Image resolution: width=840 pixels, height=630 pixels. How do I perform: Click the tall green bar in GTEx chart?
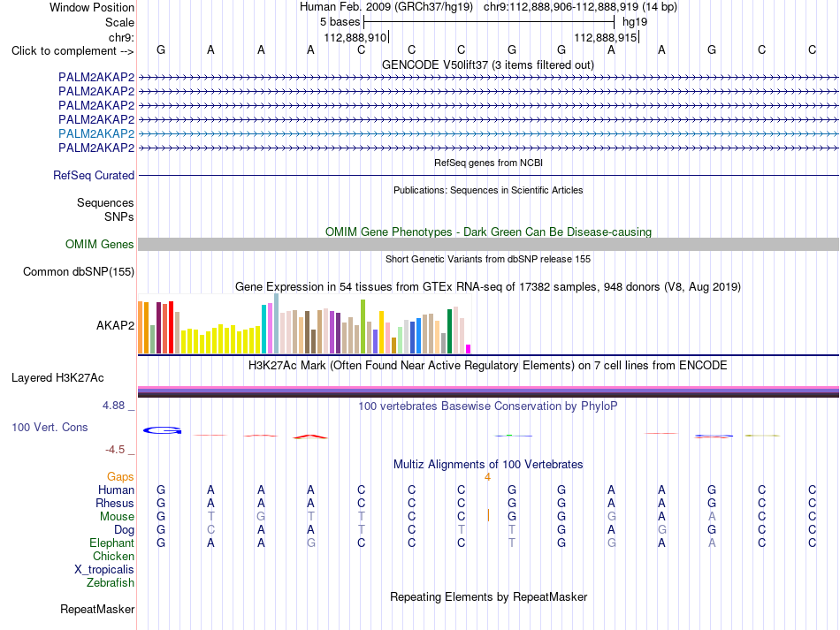tap(363, 327)
